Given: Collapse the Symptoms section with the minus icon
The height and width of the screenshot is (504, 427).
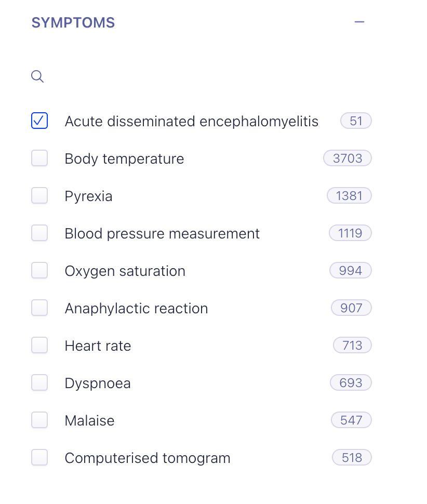Looking at the screenshot, I should coord(359,22).
